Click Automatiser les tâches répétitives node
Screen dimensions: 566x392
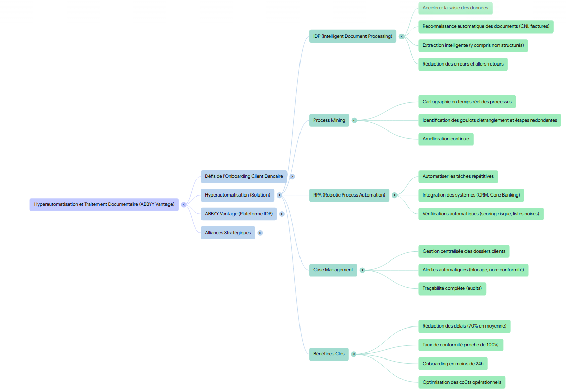coord(458,176)
